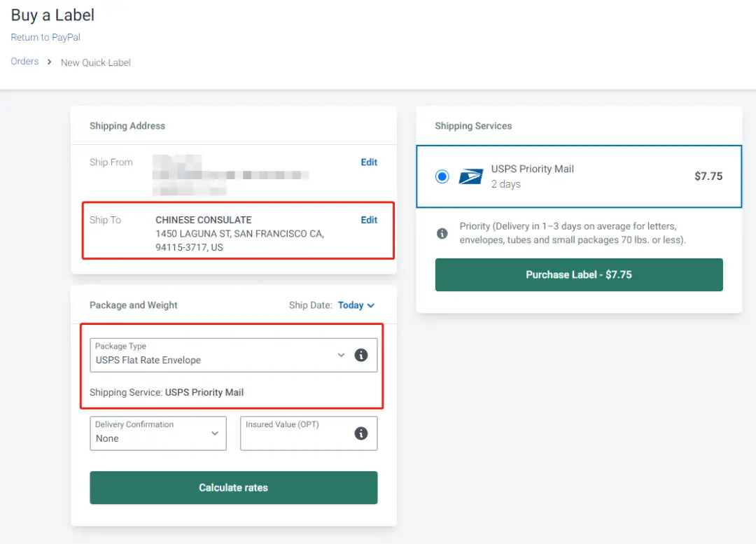
Task: Click the breadcrumb arrow after Orders
Action: [x=49, y=62]
